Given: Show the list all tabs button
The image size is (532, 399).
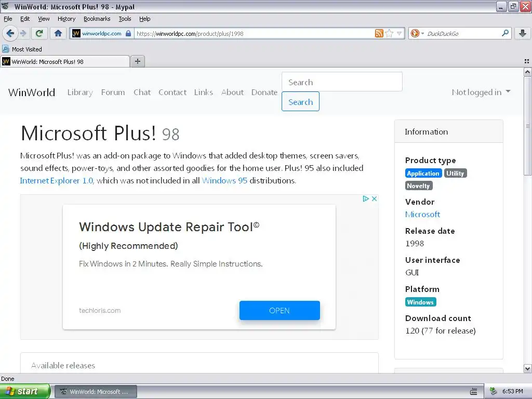Looking at the screenshot, I should coord(527,61).
